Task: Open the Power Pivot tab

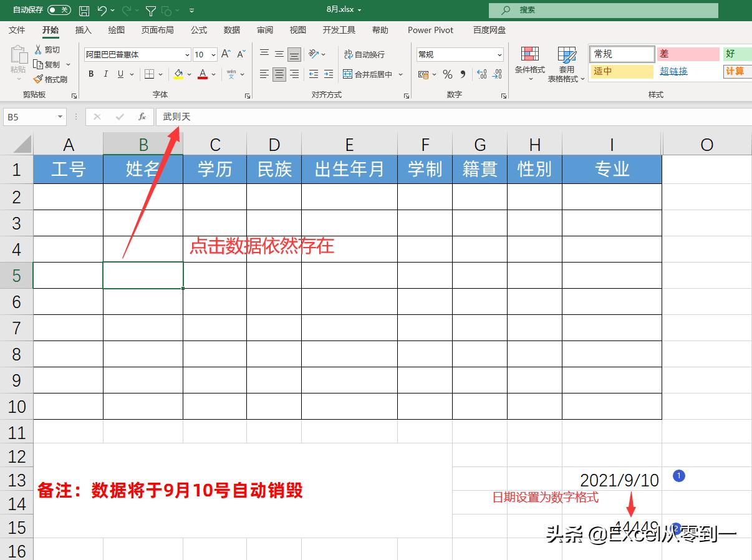Action: point(430,30)
